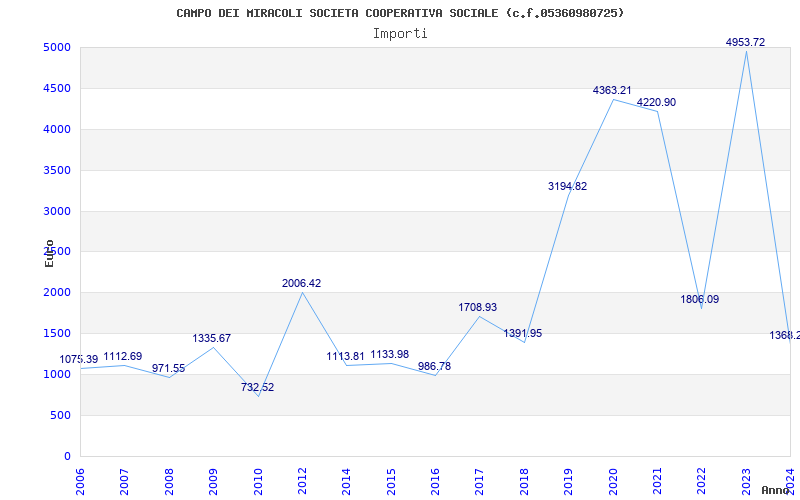
Task: Click the 0 y-axis tick
Action: click(x=67, y=456)
